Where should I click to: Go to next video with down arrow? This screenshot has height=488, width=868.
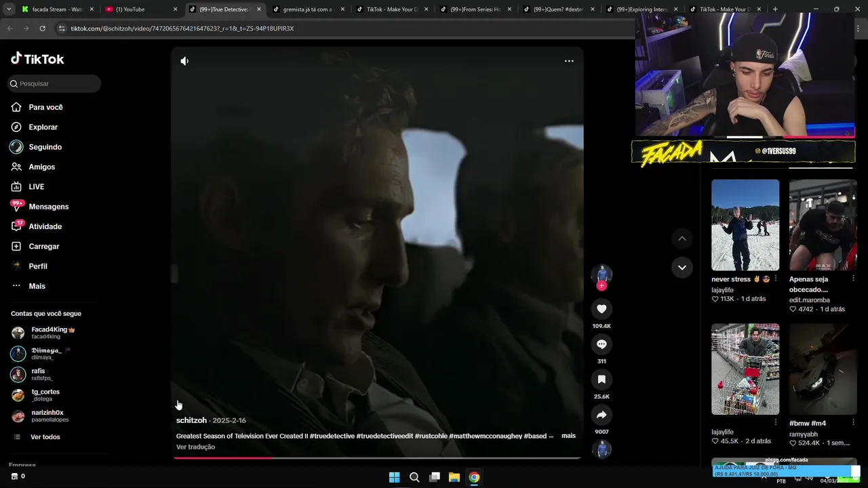[682, 267]
